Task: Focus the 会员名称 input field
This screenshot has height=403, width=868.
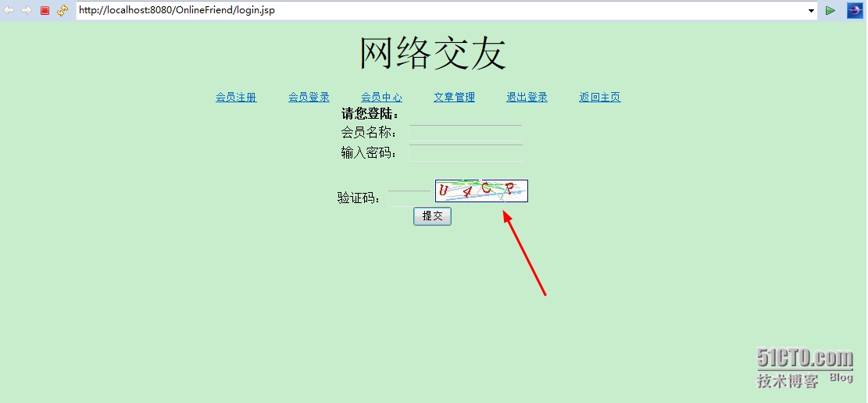Action: point(466,134)
